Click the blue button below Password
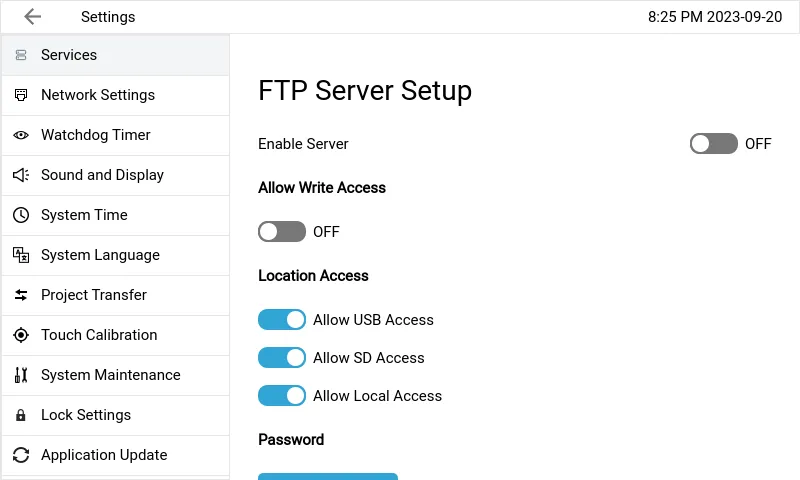The image size is (800, 480). click(328, 476)
